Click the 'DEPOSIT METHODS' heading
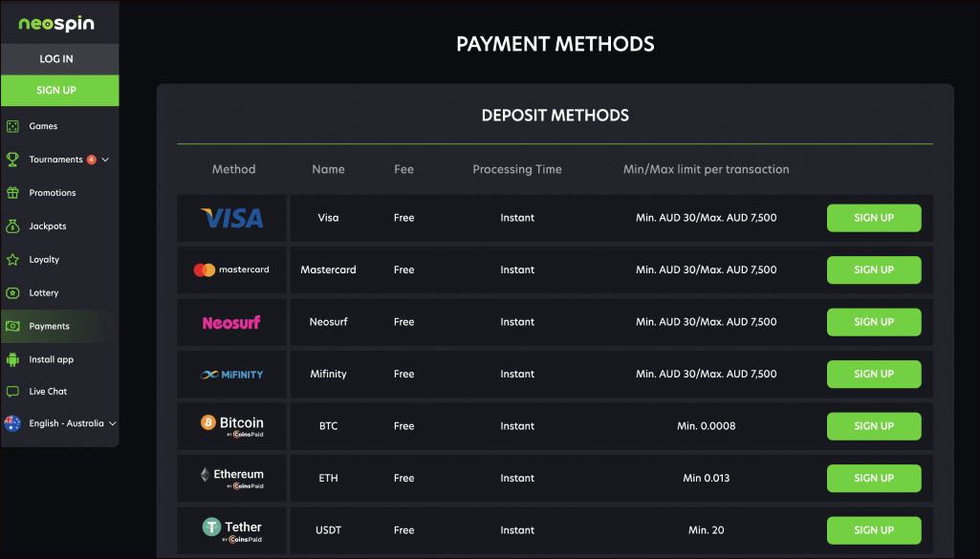This screenshot has height=559, width=980. coord(555,116)
